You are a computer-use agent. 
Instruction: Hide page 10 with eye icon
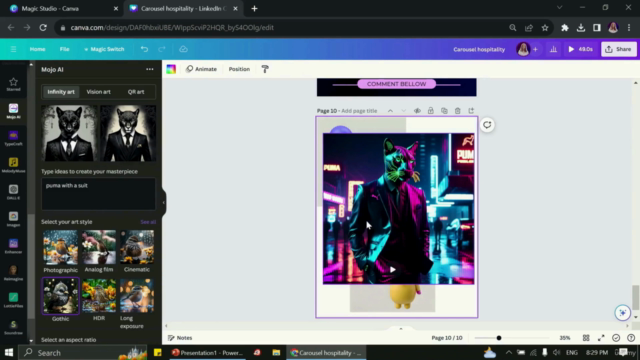point(417,111)
